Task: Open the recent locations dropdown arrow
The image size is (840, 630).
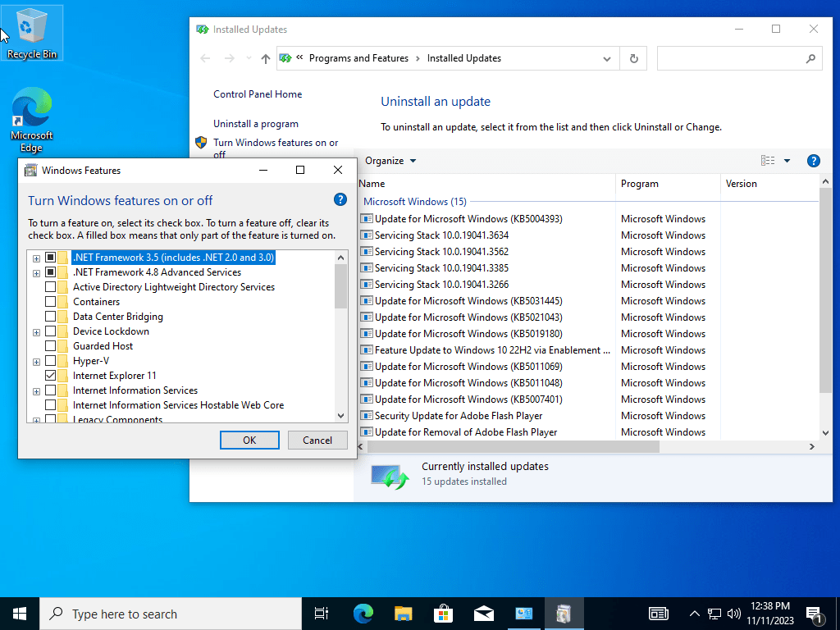Action: 249,58
